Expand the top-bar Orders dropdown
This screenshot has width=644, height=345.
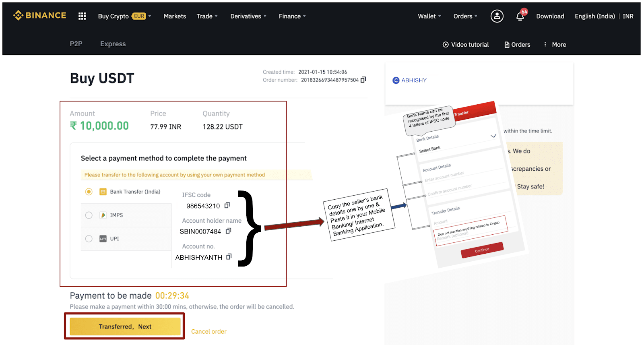[x=476, y=16]
